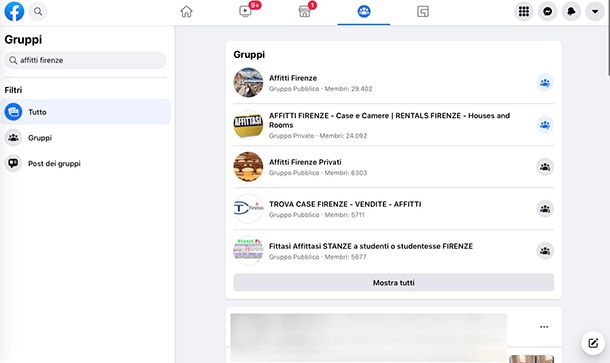Viewport: 610px width, 363px height.
Task: Click 'Gruppo Pubblico · Membri: 29.402' text
Action: coord(321,89)
